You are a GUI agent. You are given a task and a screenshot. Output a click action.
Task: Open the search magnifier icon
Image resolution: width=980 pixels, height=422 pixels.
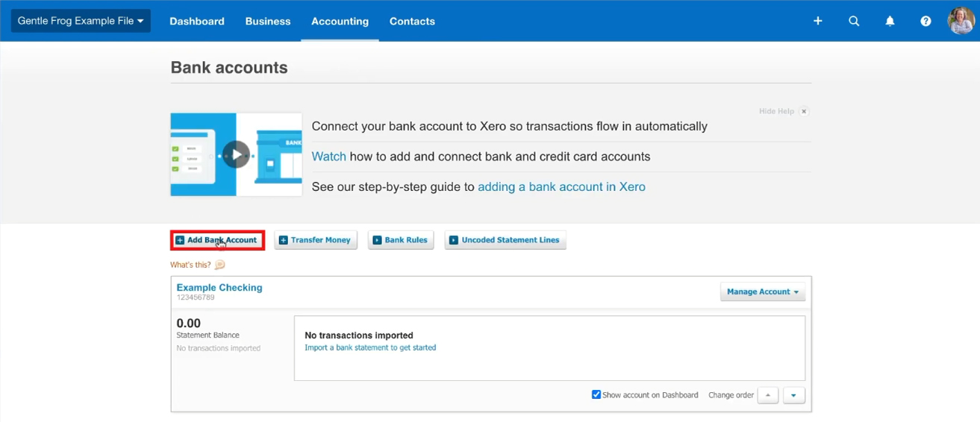[x=854, y=21]
